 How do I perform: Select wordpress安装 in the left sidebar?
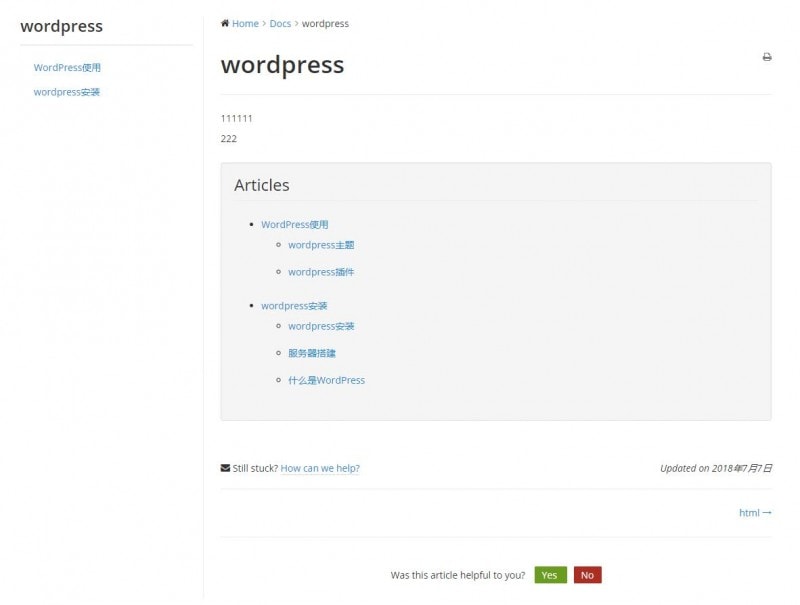67,92
